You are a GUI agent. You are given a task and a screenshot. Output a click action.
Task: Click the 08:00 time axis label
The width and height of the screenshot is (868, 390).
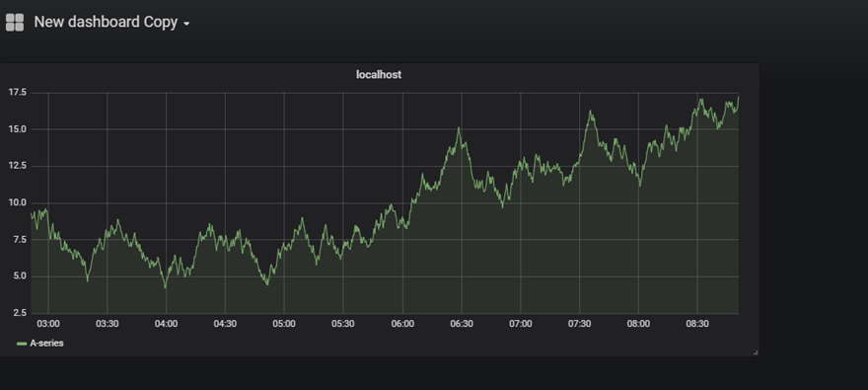(638, 324)
